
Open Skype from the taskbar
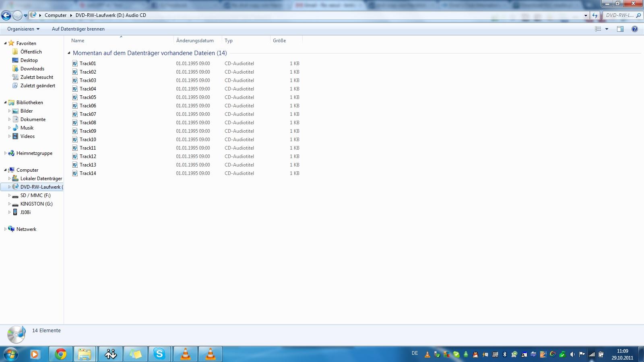coord(160,354)
